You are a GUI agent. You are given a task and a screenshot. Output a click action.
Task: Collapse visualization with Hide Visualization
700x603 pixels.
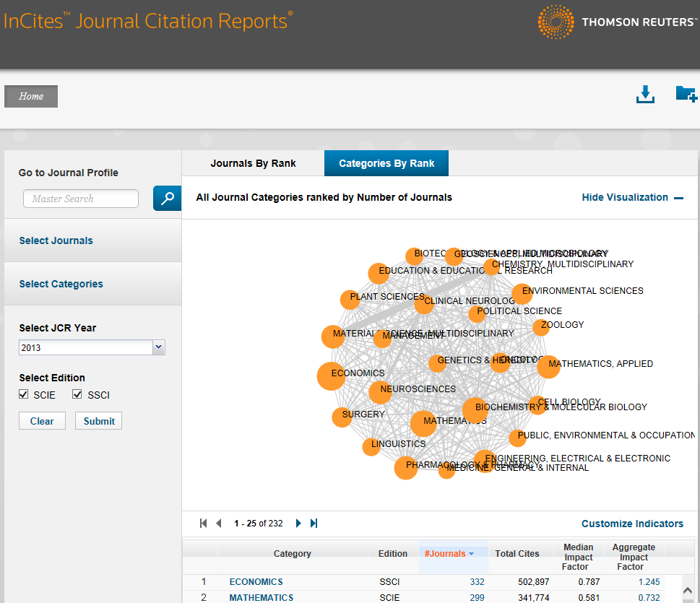pyautogui.click(x=632, y=197)
